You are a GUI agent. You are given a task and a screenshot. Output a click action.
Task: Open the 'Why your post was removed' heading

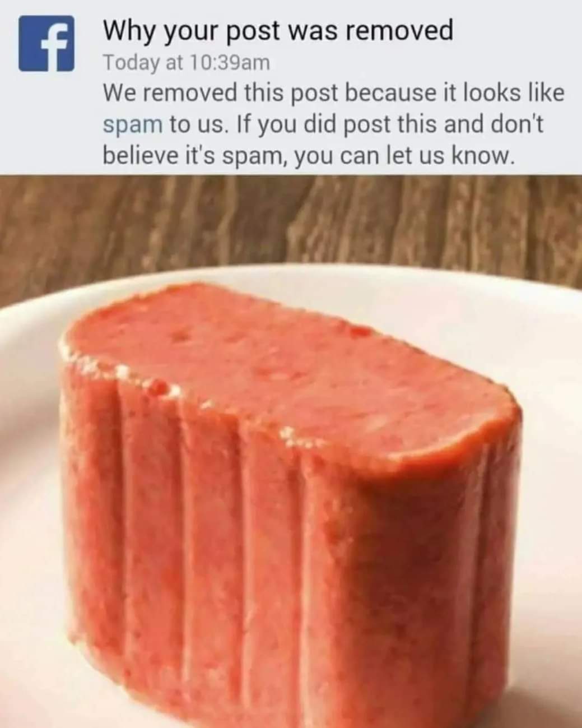pyautogui.click(x=278, y=32)
